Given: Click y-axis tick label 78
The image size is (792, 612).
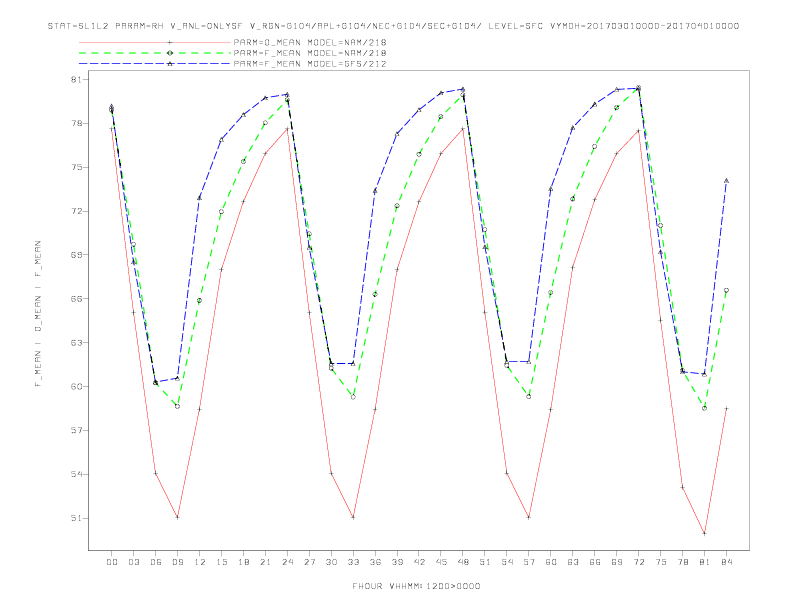Looking at the screenshot, I should point(78,123).
